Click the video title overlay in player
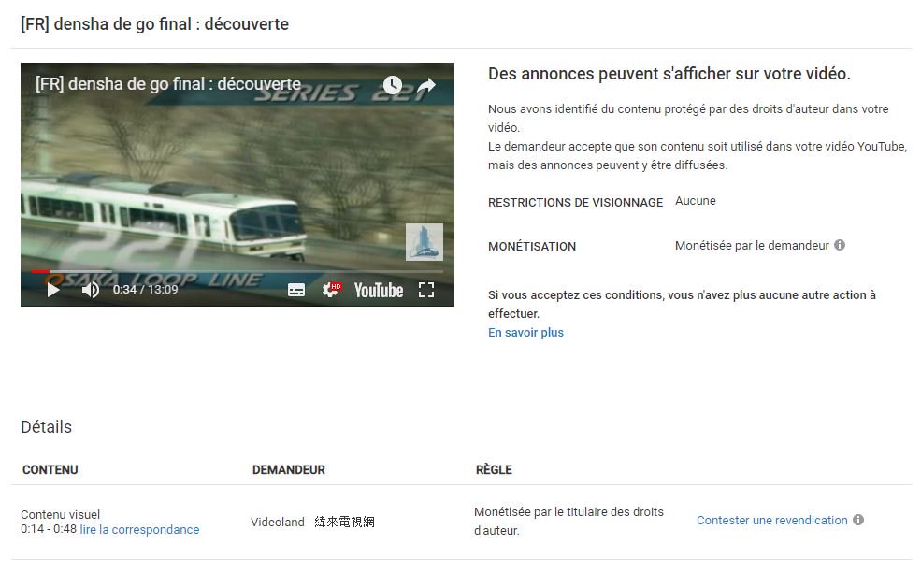 pos(168,84)
